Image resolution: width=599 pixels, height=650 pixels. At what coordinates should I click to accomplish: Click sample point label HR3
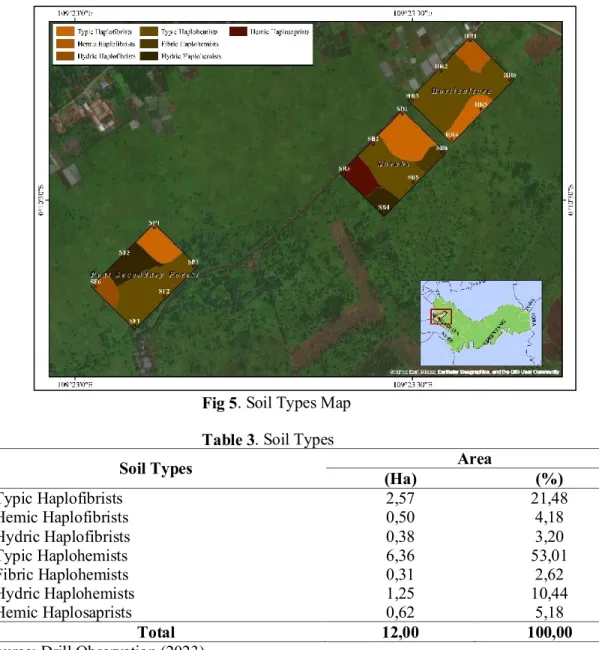(x=412, y=96)
